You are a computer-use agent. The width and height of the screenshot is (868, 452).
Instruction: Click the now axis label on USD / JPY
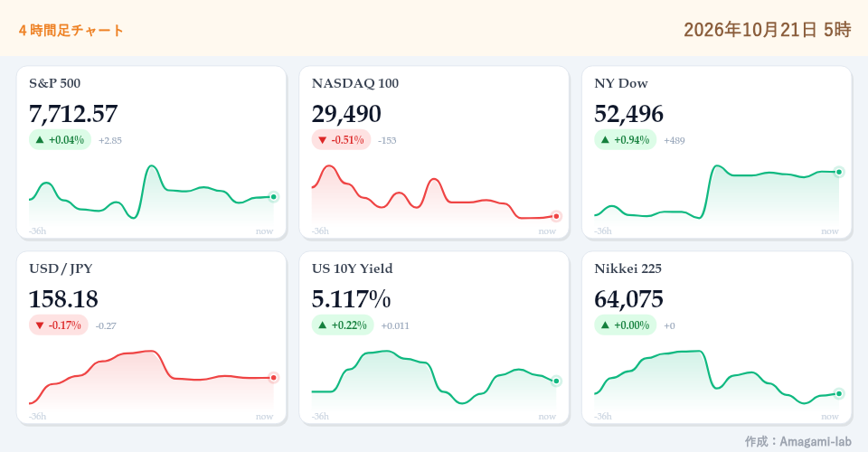(265, 417)
